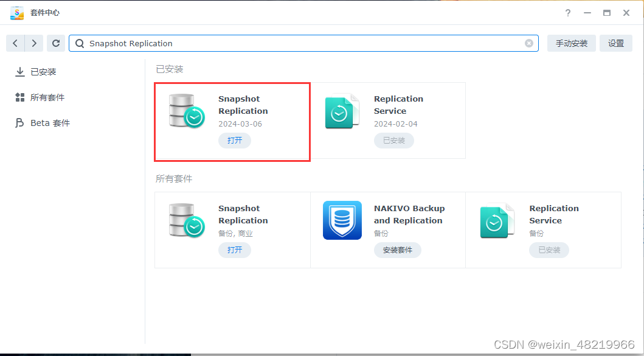Viewport: 644px width, 356px height.
Task: Focus the Snapshot Replication search field
Action: pyautogui.click(x=304, y=43)
